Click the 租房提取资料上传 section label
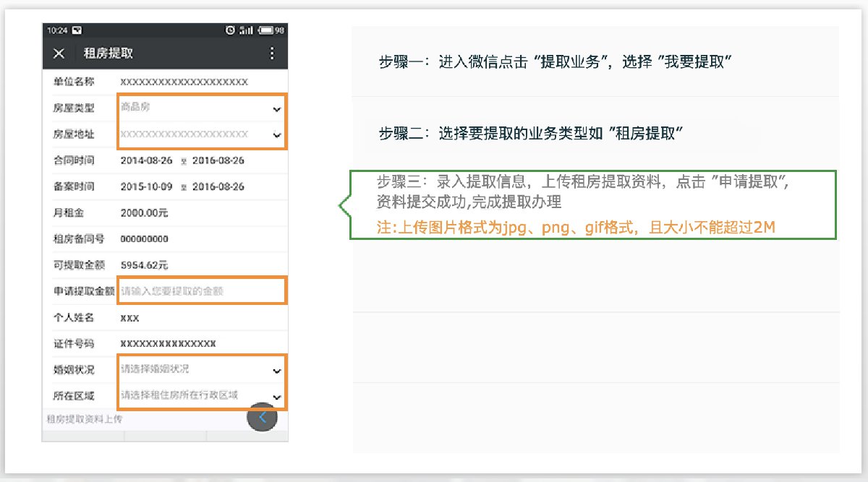Viewport: 868px width, 482px height. (x=84, y=418)
